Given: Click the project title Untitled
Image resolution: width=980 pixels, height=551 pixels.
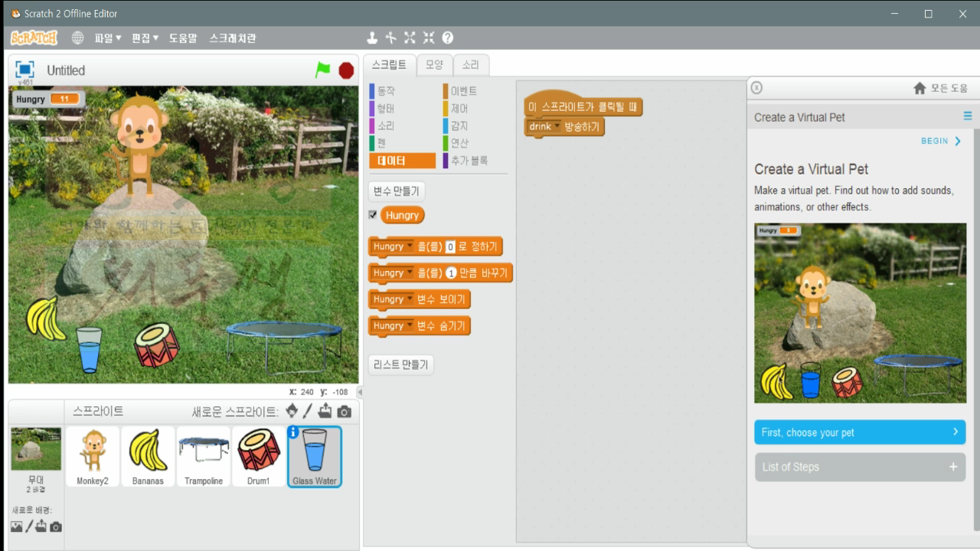Looking at the screenshot, I should coord(66,70).
